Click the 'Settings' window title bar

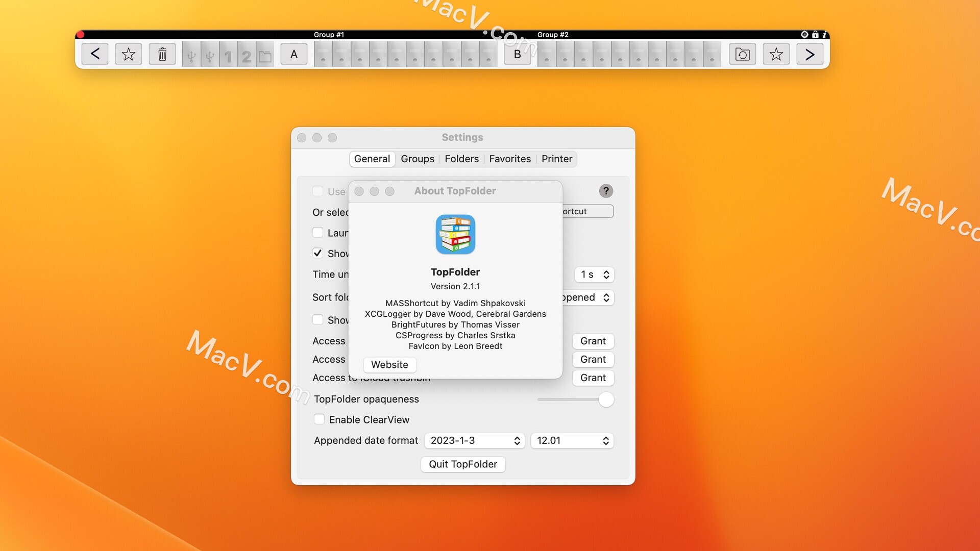pyautogui.click(x=462, y=137)
